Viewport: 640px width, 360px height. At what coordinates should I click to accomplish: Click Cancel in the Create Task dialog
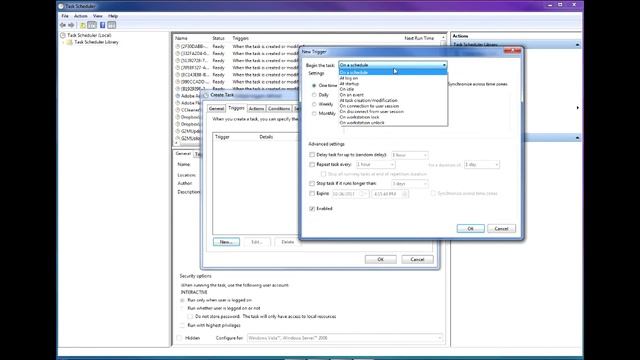point(417,260)
